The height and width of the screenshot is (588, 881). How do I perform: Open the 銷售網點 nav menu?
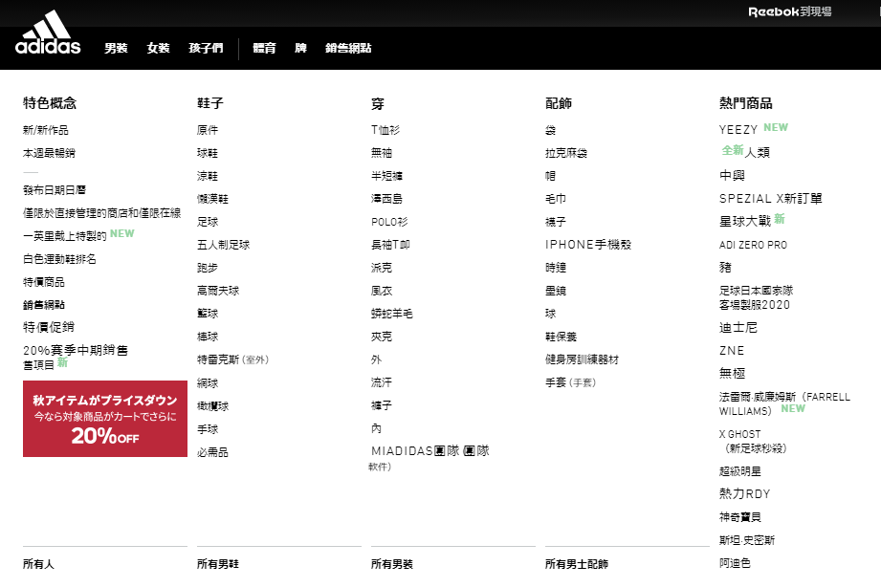pyautogui.click(x=348, y=49)
